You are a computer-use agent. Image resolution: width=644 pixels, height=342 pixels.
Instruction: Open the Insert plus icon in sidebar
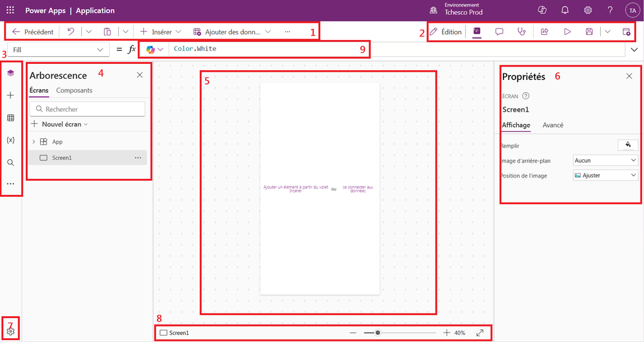pos(11,96)
